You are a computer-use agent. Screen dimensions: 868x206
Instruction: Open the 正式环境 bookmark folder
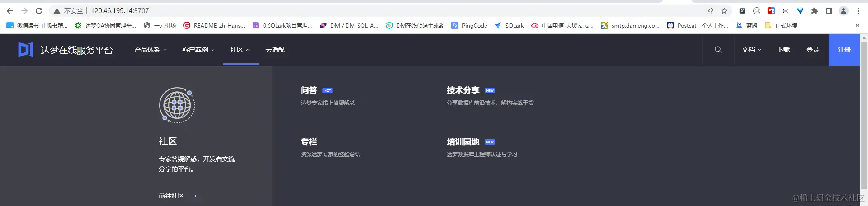tap(781, 25)
